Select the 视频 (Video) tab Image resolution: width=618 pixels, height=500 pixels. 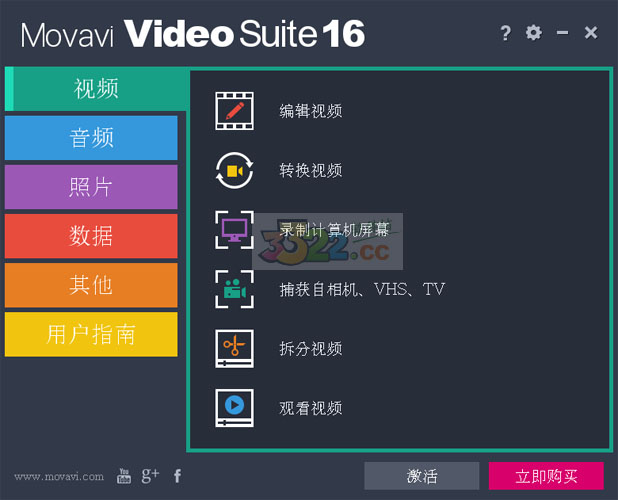(x=96, y=89)
